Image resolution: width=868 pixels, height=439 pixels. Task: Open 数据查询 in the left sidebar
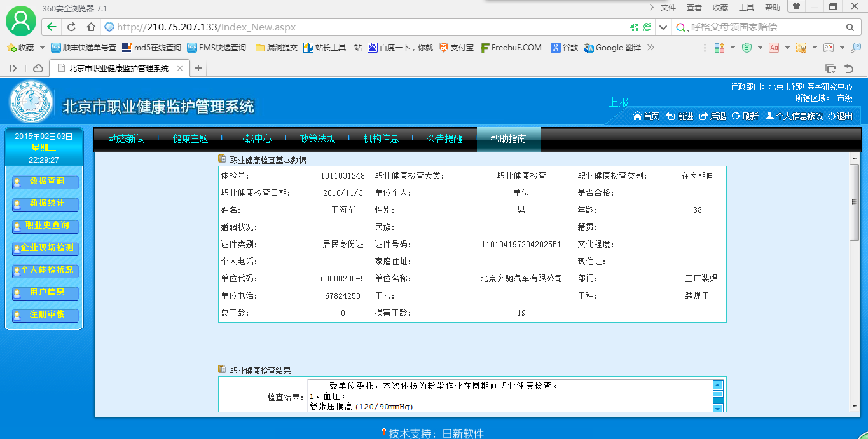(x=45, y=182)
